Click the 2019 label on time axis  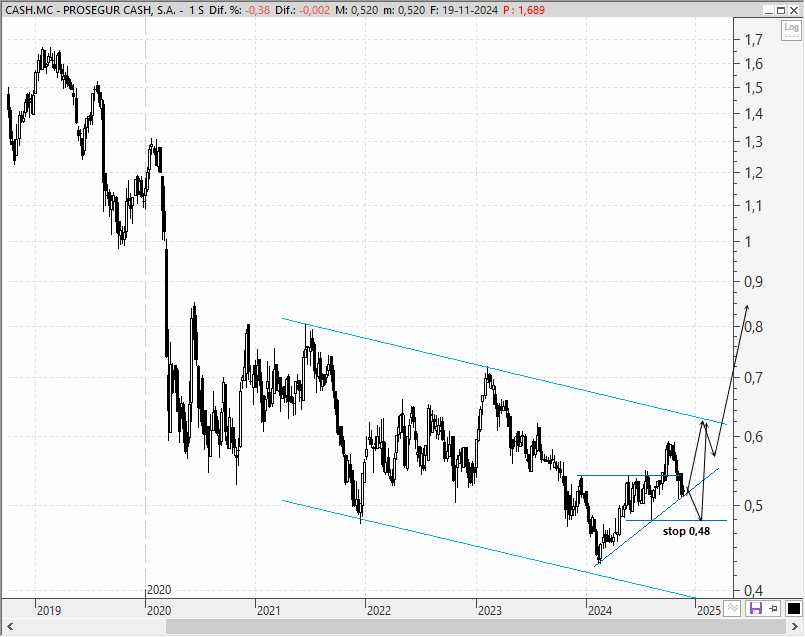point(49,611)
